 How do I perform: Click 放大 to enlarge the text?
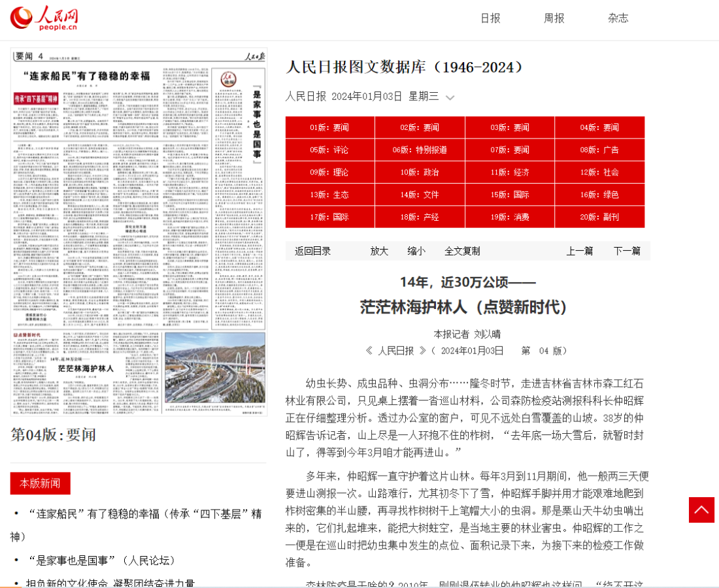point(379,251)
